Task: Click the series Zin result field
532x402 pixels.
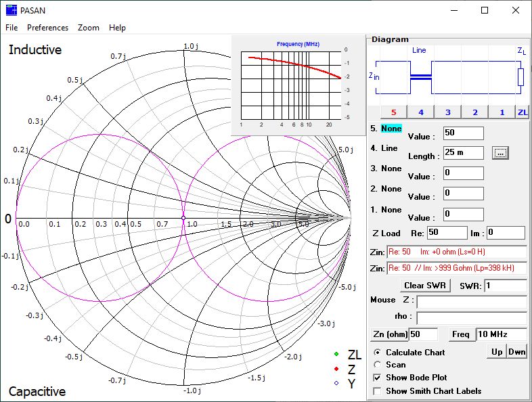Action: (457, 252)
